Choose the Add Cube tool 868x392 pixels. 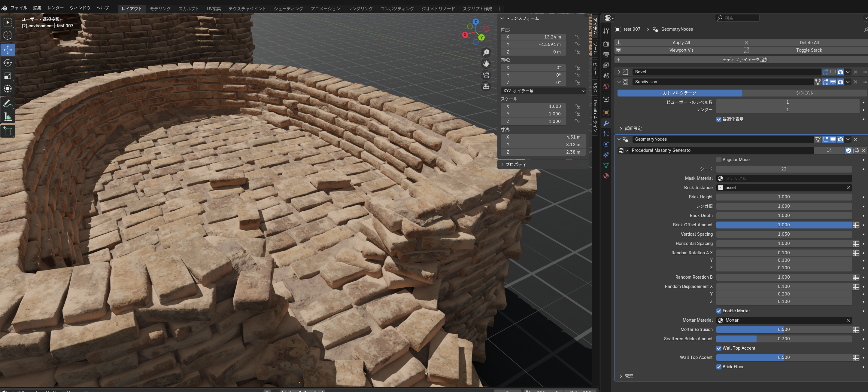tap(8, 131)
